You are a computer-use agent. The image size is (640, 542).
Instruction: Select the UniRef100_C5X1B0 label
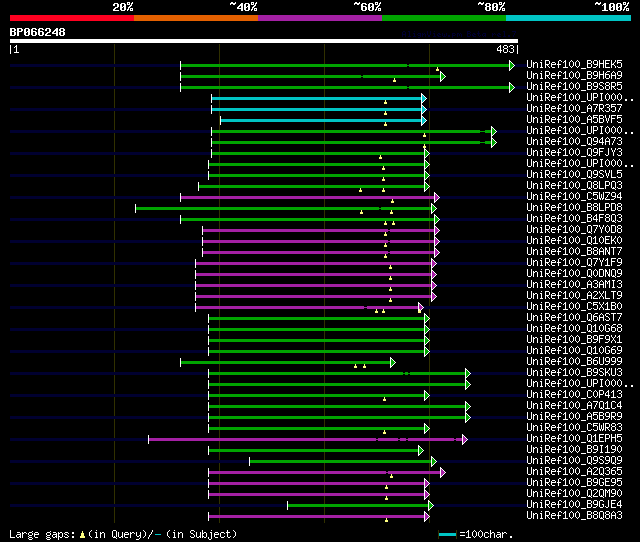click(x=574, y=307)
